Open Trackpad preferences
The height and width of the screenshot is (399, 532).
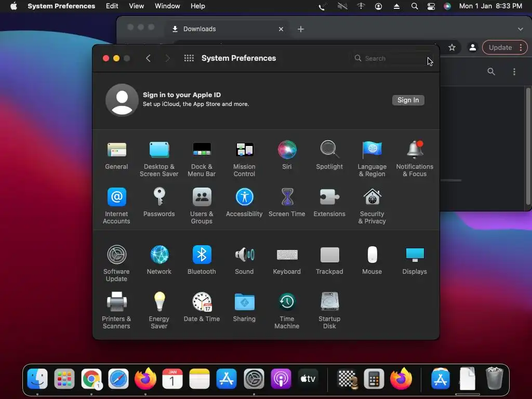(329, 260)
